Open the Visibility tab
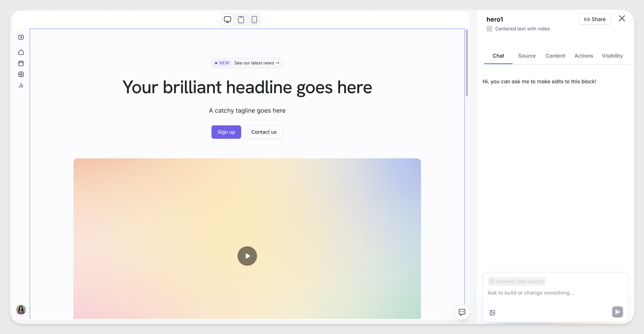 pos(612,56)
